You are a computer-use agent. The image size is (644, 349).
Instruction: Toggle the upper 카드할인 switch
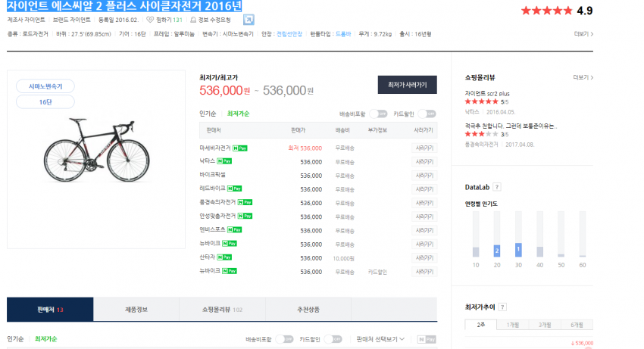[x=427, y=114]
